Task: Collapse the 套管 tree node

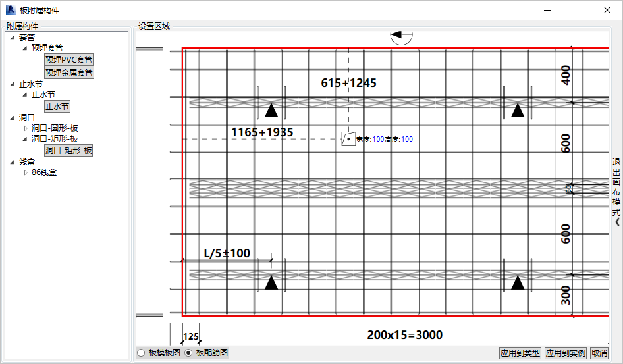Action: [13, 38]
